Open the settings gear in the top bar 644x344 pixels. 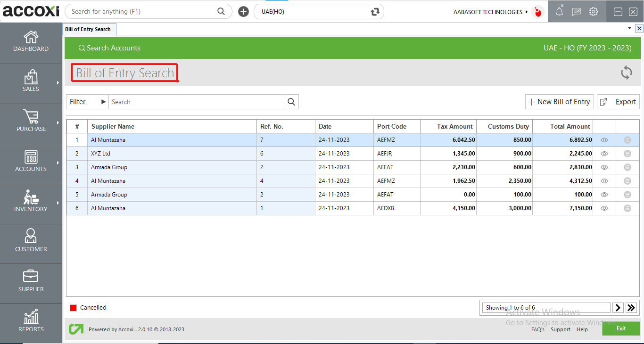click(x=593, y=11)
